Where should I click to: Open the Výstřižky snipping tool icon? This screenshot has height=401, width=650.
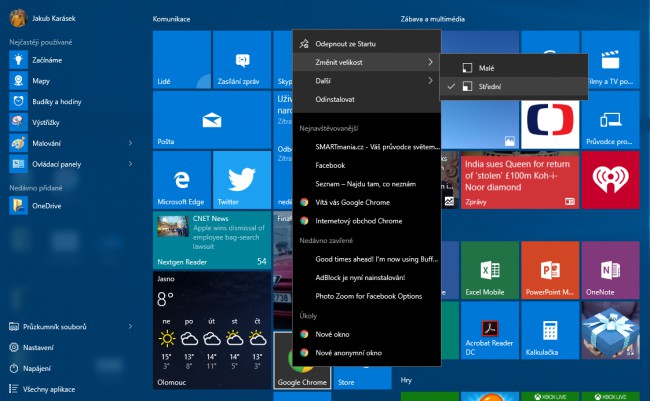coord(18,122)
